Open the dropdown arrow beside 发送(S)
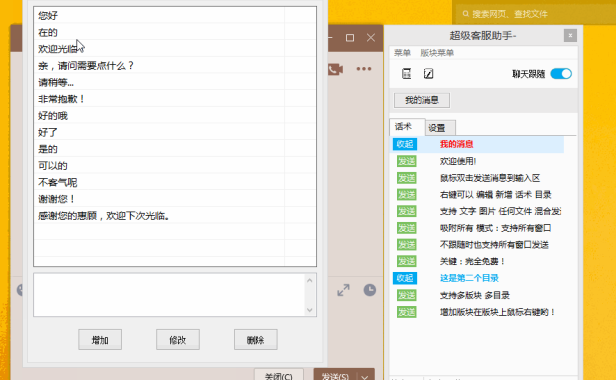Viewport: 616px width, 380px height. click(x=365, y=376)
